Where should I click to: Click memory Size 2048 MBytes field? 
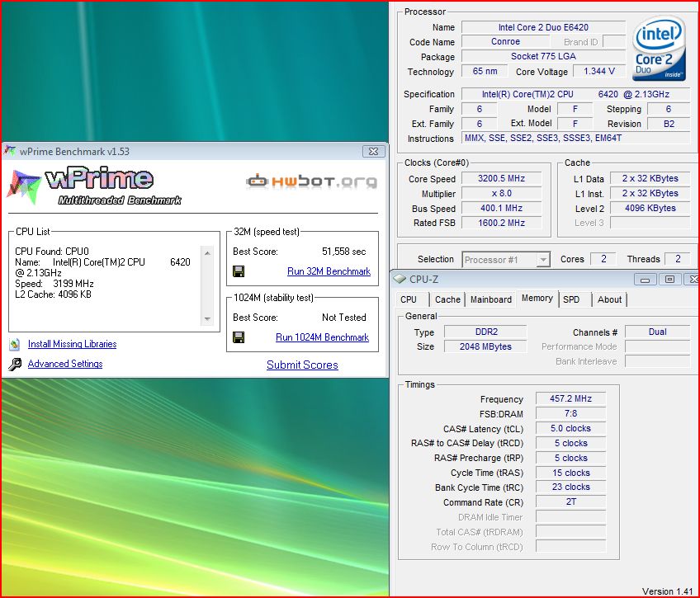[485, 346]
